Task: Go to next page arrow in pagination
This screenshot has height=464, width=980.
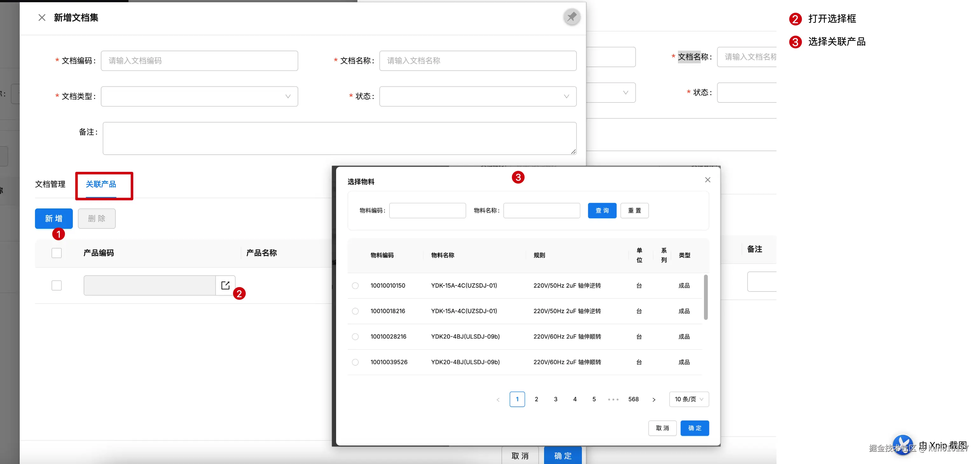Action: pyautogui.click(x=653, y=399)
